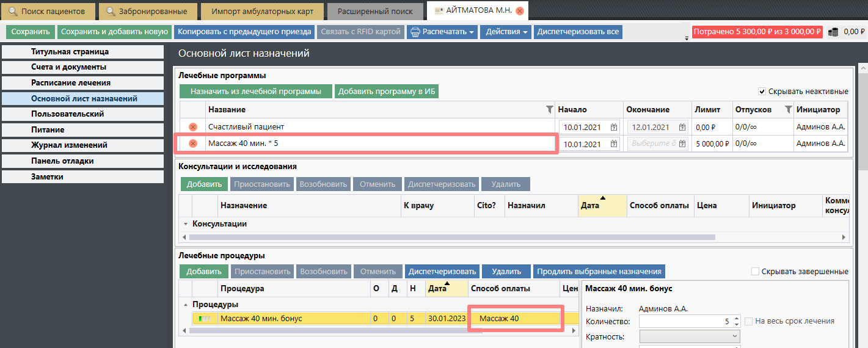Click Назначить из лечебной программы button
The image size is (868, 348).
pyautogui.click(x=255, y=92)
